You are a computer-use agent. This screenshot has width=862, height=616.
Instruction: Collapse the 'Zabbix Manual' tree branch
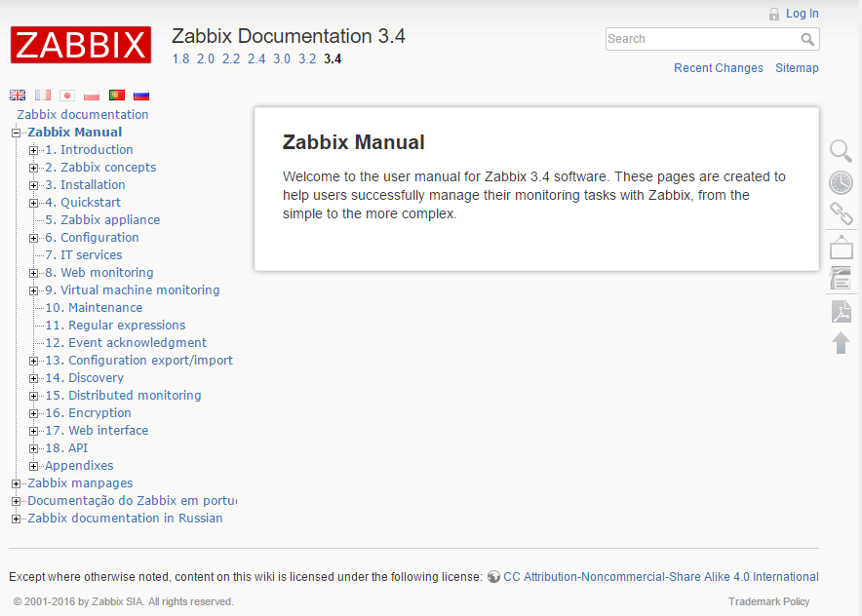click(16, 132)
